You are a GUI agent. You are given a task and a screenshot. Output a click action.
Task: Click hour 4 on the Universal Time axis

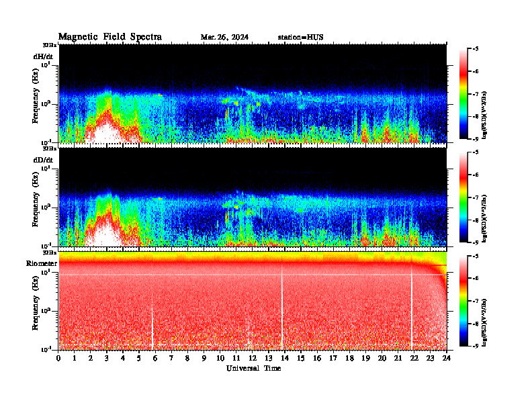coord(123,358)
